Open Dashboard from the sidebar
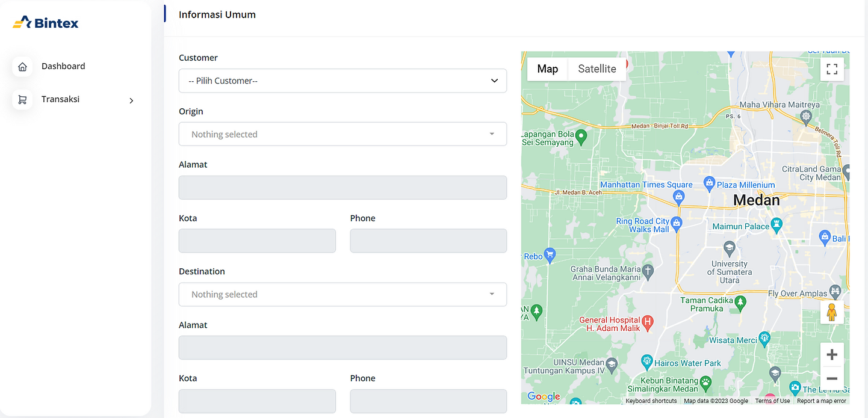868x418 pixels. [x=63, y=67]
